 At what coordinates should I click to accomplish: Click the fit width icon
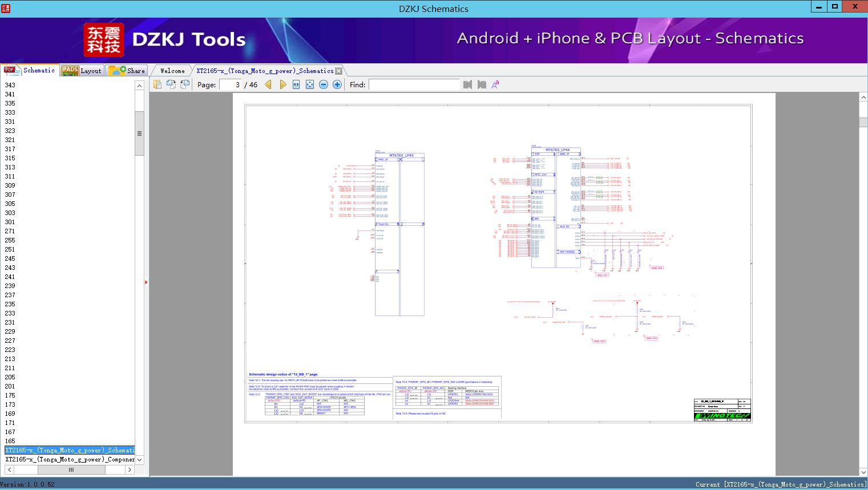point(296,84)
